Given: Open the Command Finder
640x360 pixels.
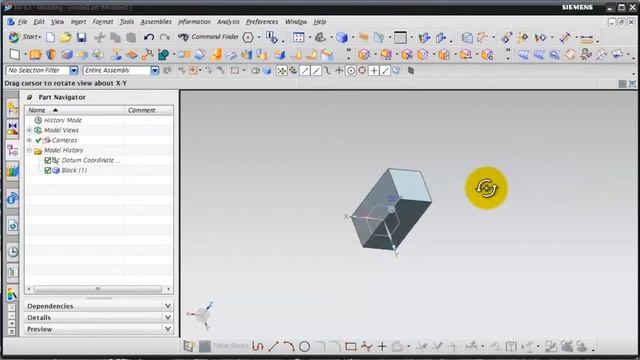Looking at the screenshot, I should 208,37.
